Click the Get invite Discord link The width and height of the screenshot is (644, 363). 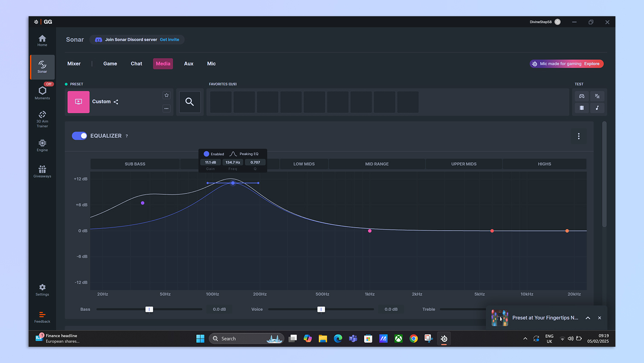[169, 40]
